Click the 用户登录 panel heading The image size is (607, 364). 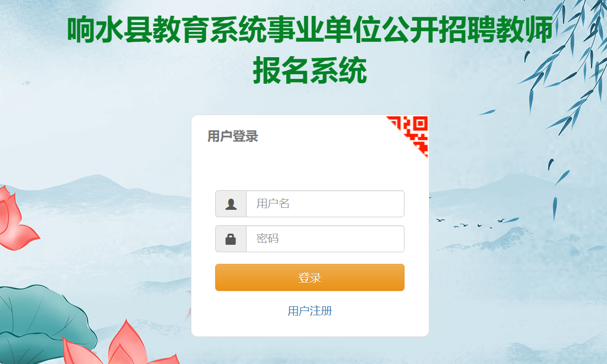(233, 136)
